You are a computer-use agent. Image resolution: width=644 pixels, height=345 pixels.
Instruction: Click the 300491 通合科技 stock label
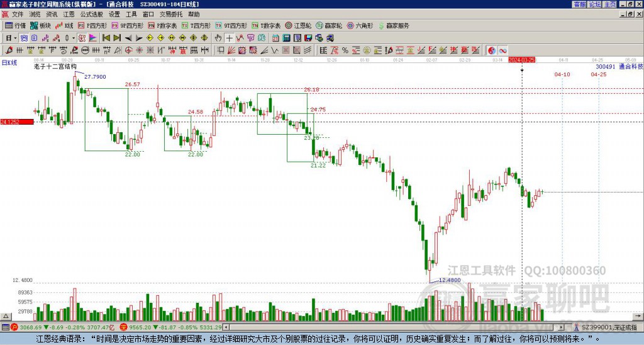tap(619, 66)
